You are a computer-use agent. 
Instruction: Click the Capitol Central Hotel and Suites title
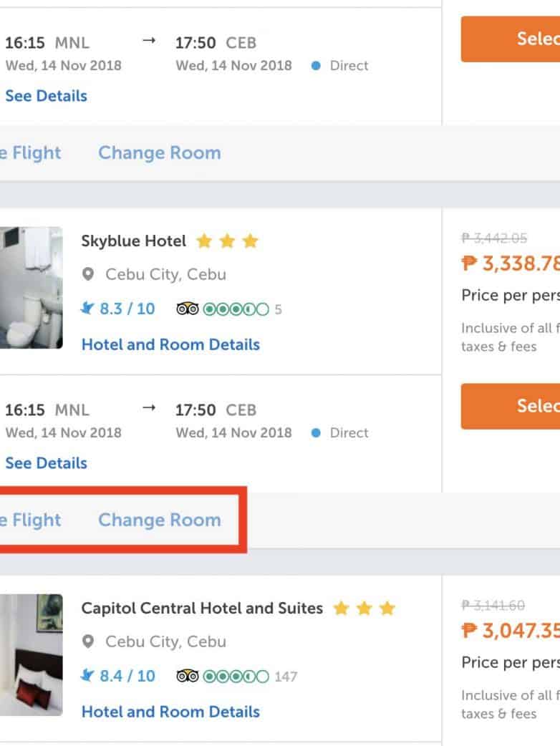coord(202,609)
